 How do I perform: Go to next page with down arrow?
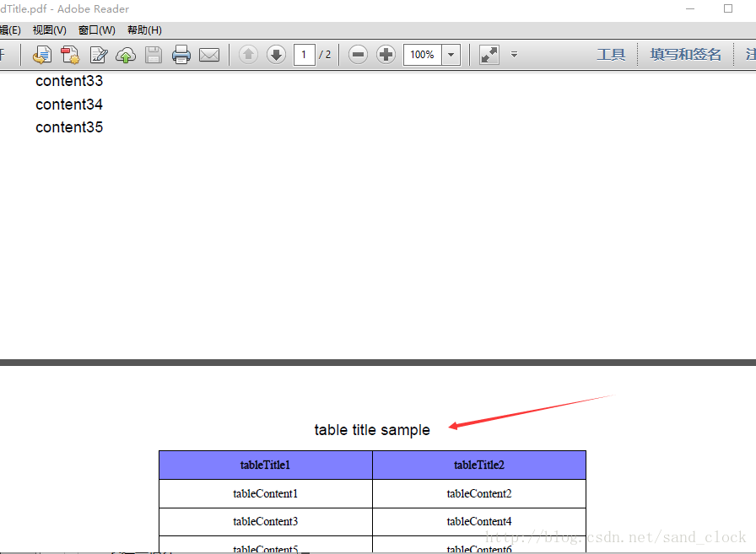(276, 55)
